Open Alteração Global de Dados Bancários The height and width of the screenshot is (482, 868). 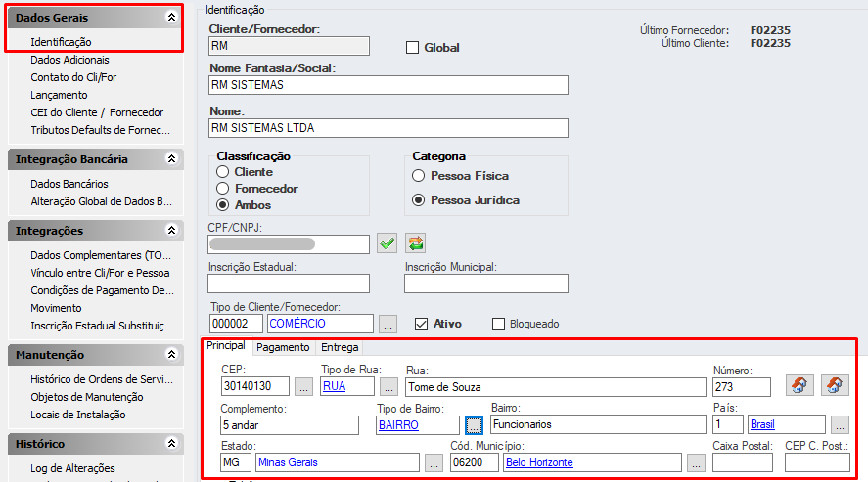click(x=102, y=201)
